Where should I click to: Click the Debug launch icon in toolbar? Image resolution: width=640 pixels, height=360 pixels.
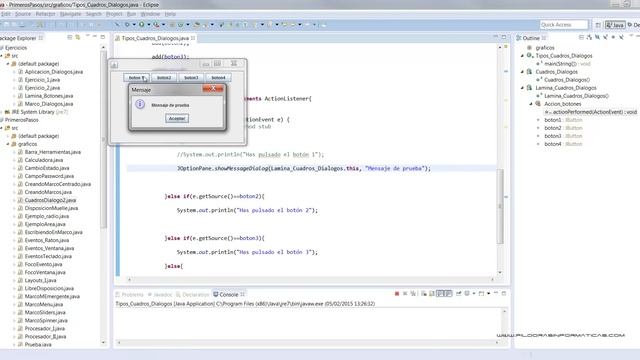click(x=127, y=24)
